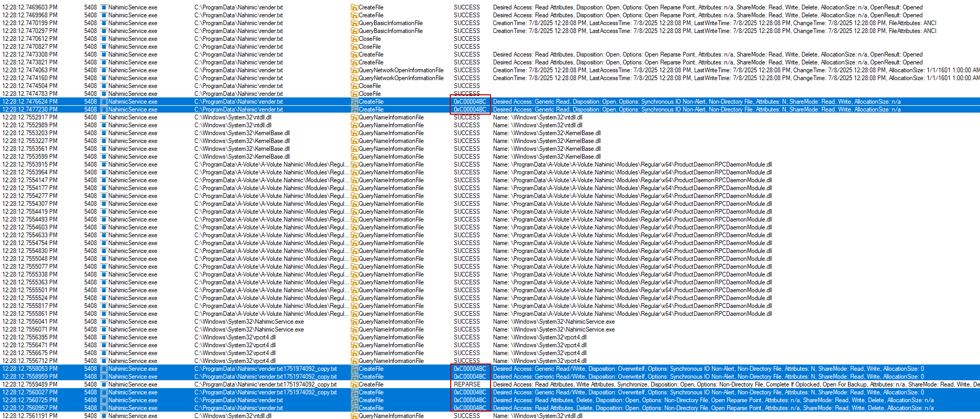This screenshot has width=980, height=419.
Task: Click the vpcrt4.dll path at 12:28:12.7556395
Action: tap(235, 337)
